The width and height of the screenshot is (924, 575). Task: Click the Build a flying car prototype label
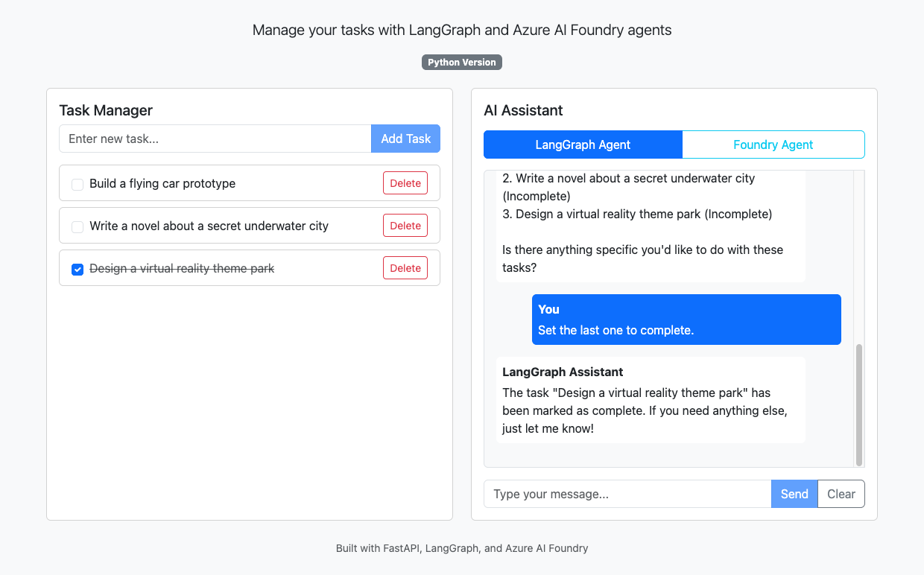coord(162,184)
